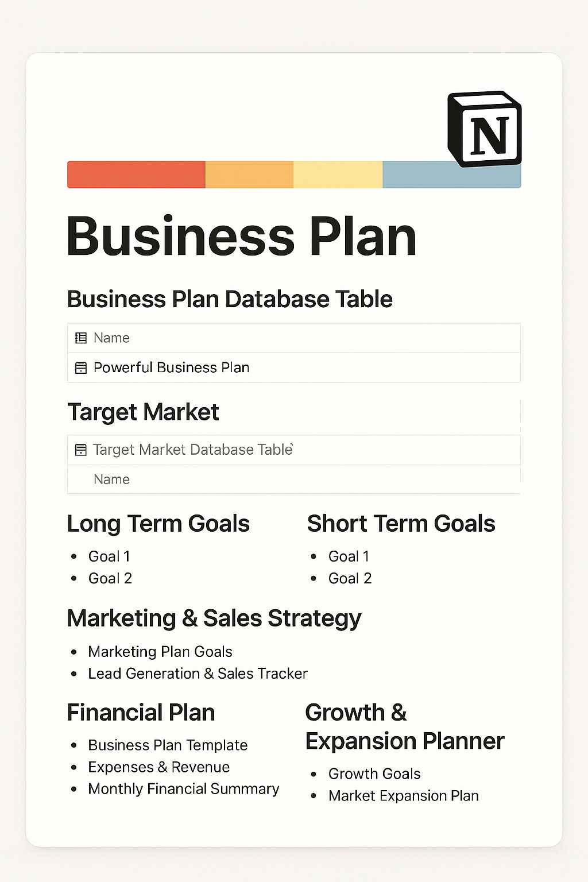The height and width of the screenshot is (882, 588).
Task: Open Lead Generation & Sales Tracker
Action: click(198, 674)
